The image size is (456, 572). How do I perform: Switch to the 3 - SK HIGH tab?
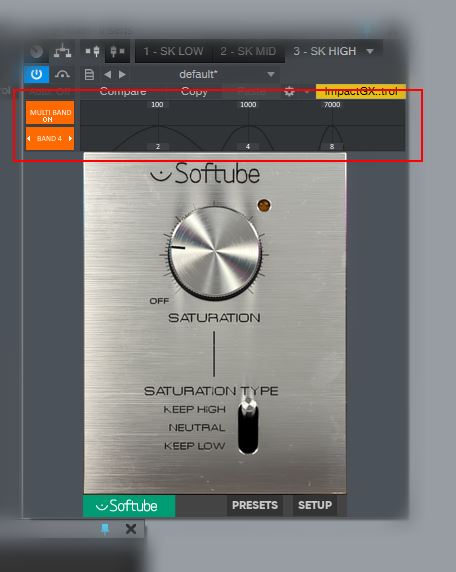pyautogui.click(x=325, y=51)
